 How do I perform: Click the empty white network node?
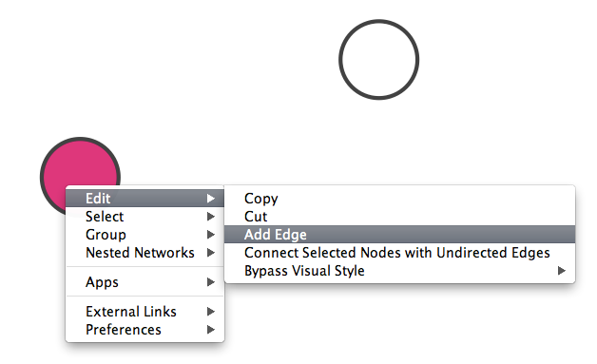379,60
